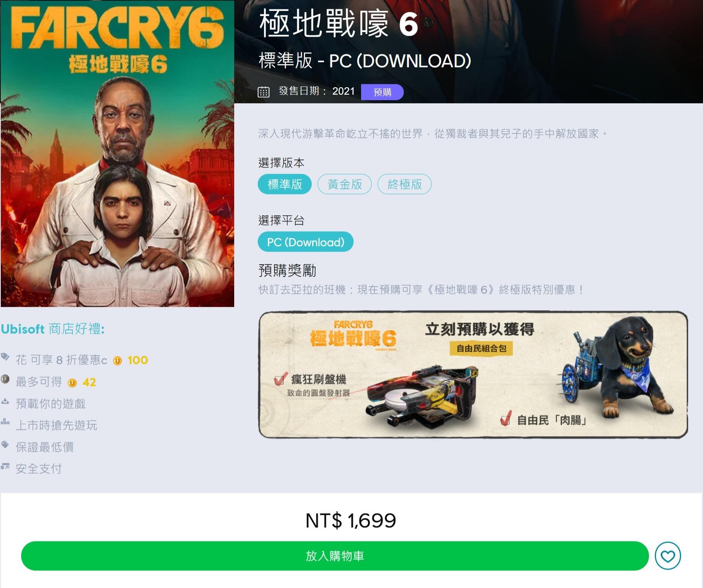Select the 標準版 edition option
Image resolution: width=703 pixels, height=588 pixels.
(285, 184)
